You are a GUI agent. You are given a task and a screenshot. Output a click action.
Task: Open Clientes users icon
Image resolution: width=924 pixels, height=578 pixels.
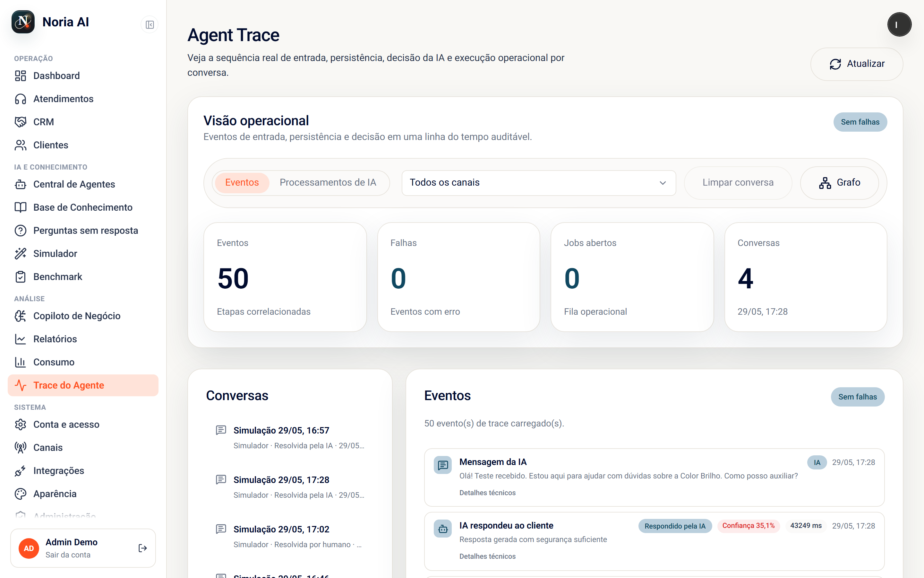click(x=20, y=145)
